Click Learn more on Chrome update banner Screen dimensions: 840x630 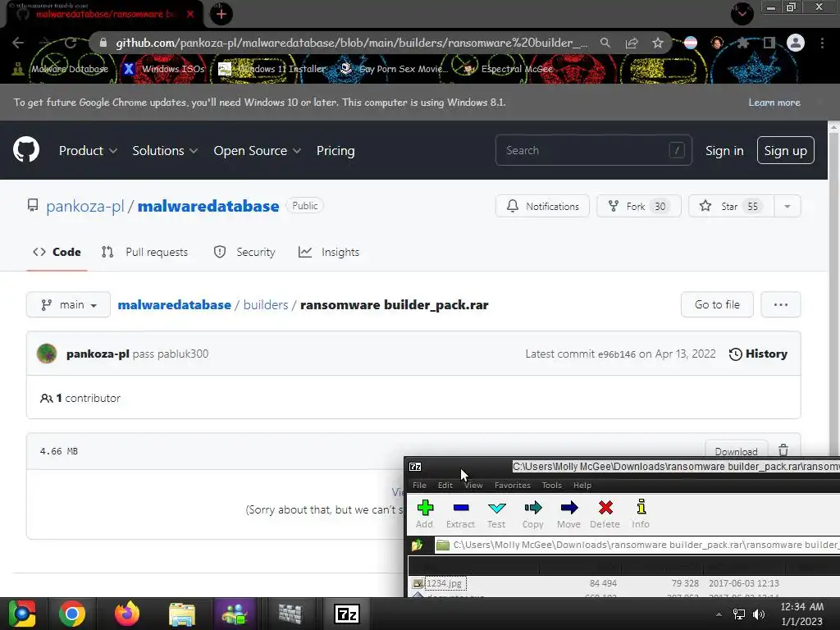774,103
